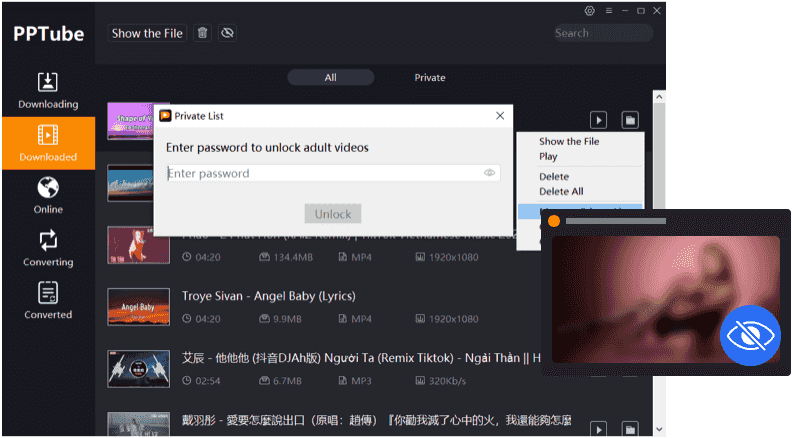Screen dimensions: 792x438
Task: Play the last visible video in list
Action: click(x=599, y=429)
